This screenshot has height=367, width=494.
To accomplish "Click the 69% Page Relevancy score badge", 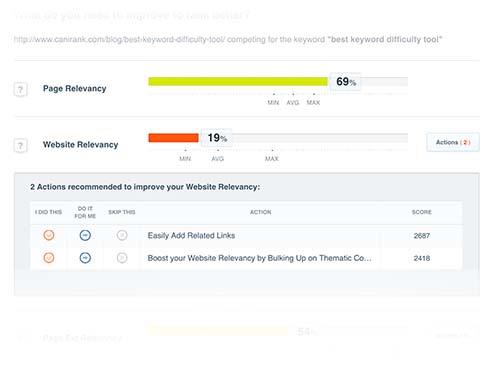I will (x=345, y=82).
